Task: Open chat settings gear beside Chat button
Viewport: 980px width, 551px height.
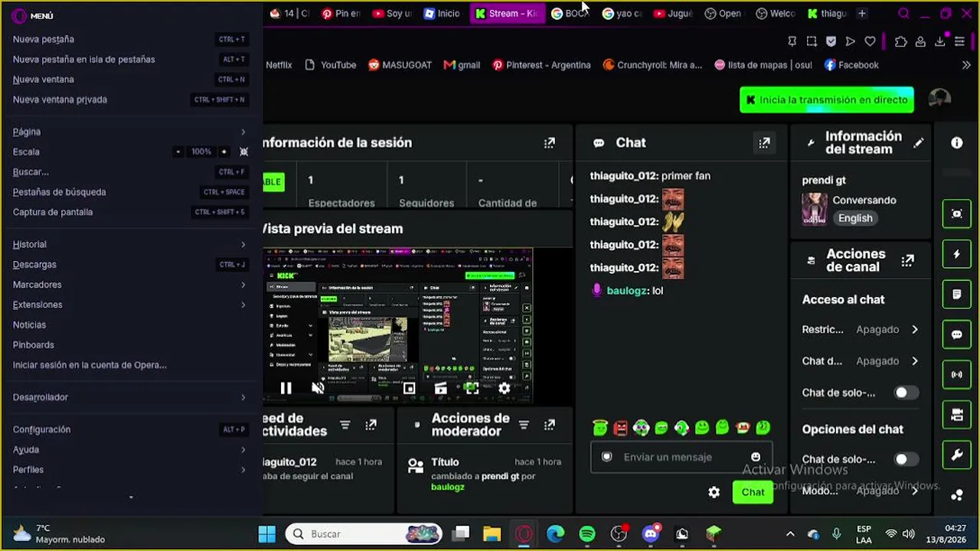Action: pyautogui.click(x=714, y=492)
